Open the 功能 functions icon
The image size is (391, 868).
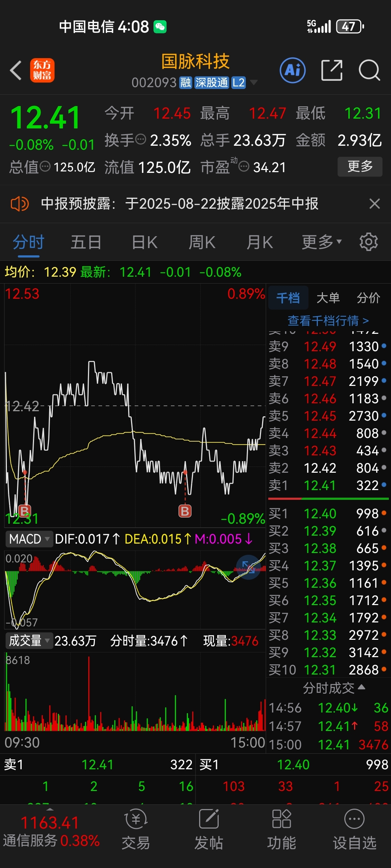point(282,829)
